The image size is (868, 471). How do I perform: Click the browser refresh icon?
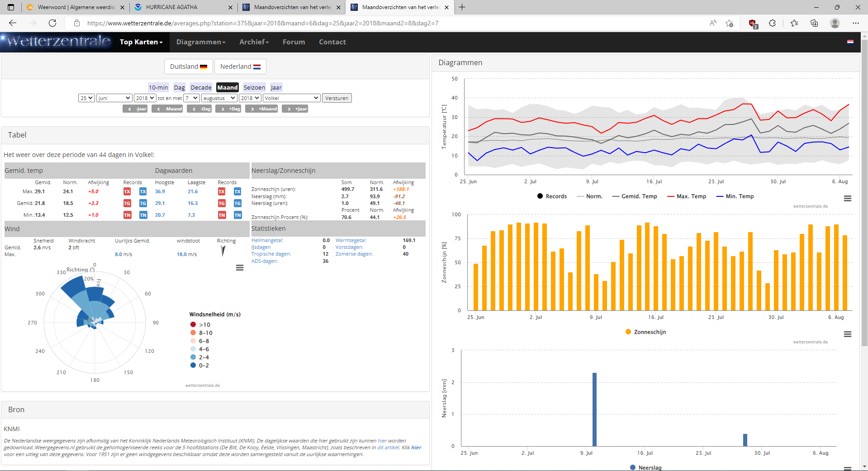pyautogui.click(x=52, y=23)
